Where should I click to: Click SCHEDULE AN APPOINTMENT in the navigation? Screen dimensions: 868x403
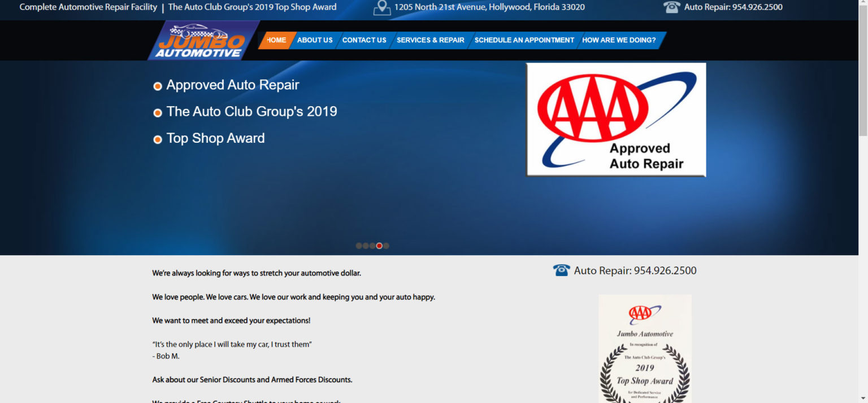tap(524, 40)
